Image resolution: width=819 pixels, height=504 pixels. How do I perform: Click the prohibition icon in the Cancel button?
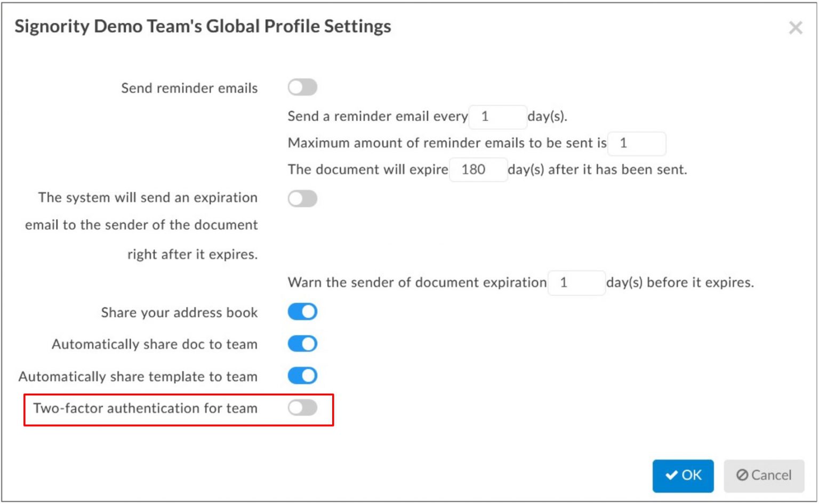[742, 475]
